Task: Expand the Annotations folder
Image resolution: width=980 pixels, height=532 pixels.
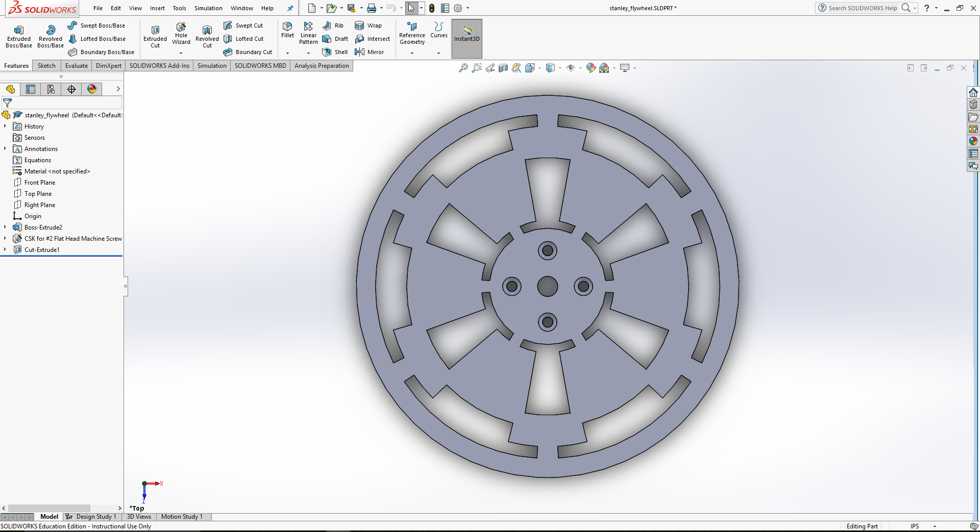Action: pos(5,148)
